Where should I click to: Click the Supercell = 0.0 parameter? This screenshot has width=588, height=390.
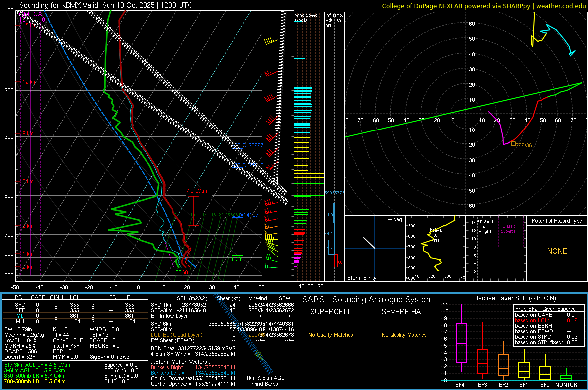tap(121, 365)
